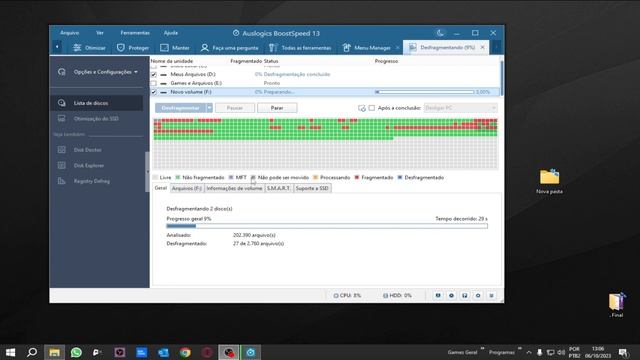Click the CPU usage indicator

(x=347, y=295)
